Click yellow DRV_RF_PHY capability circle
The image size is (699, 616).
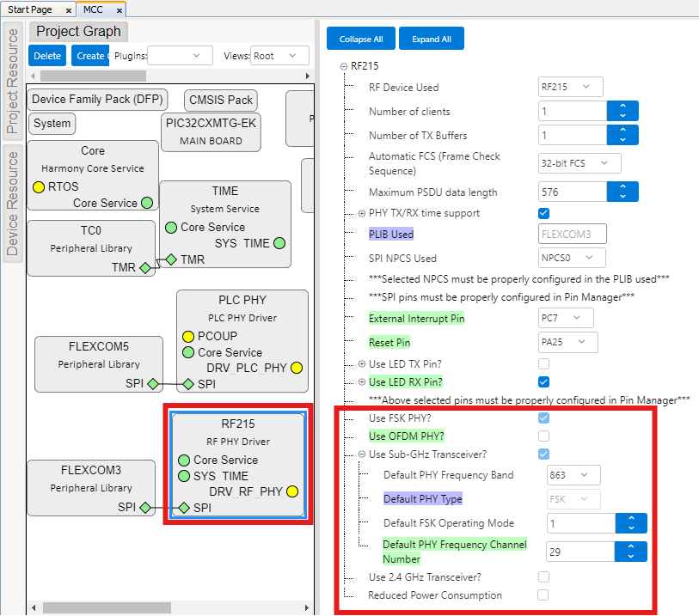tap(292, 491)
